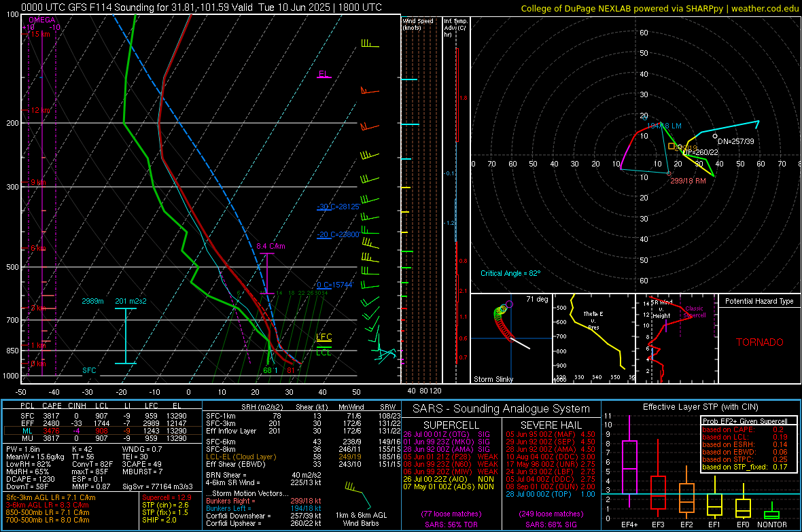Click the Classic Supercell label
This screenshot has height=532, width=802.
(x=694, y=312)
